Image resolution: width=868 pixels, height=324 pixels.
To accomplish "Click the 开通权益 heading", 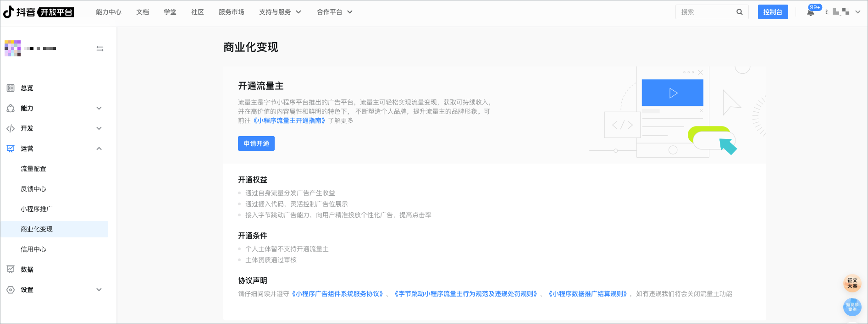I will pos(253,180).
